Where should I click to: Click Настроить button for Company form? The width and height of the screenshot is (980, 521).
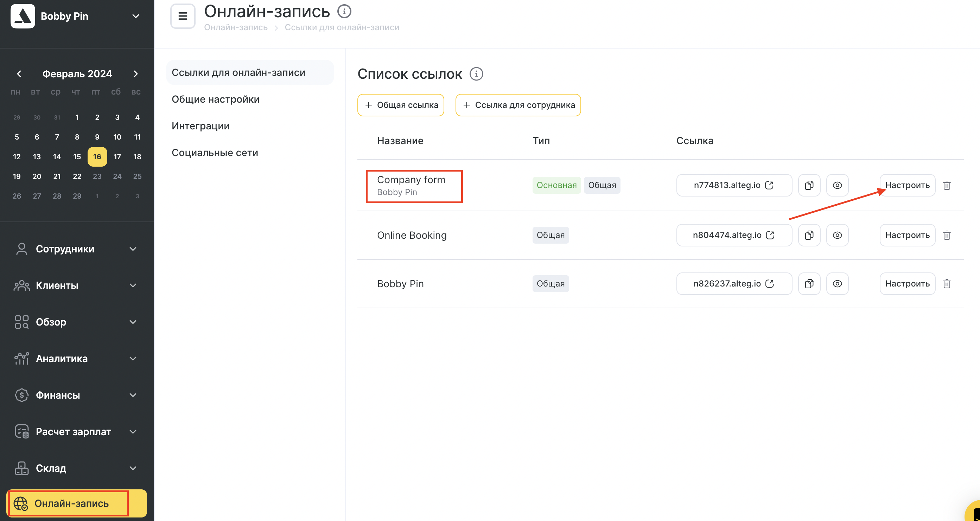(907, 185)
